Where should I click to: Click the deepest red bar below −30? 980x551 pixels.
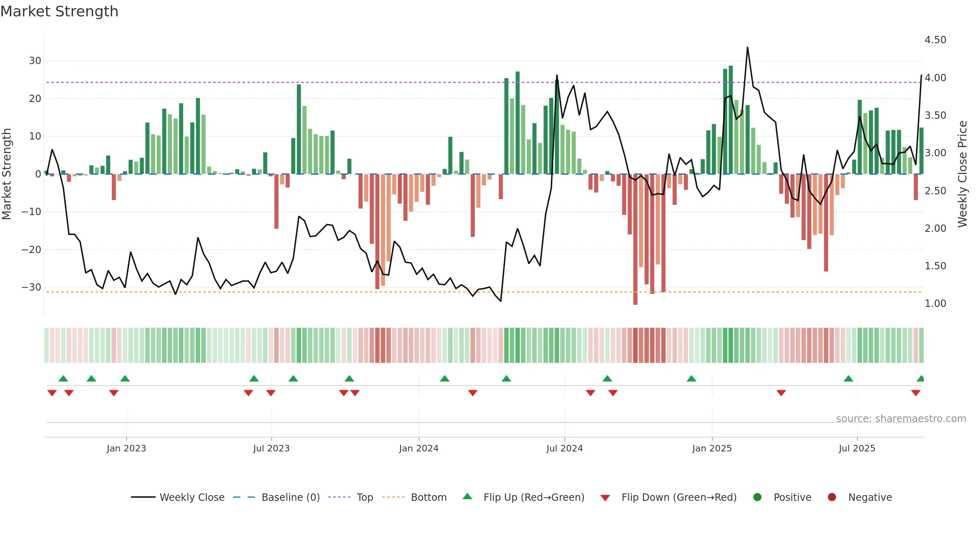635,239
